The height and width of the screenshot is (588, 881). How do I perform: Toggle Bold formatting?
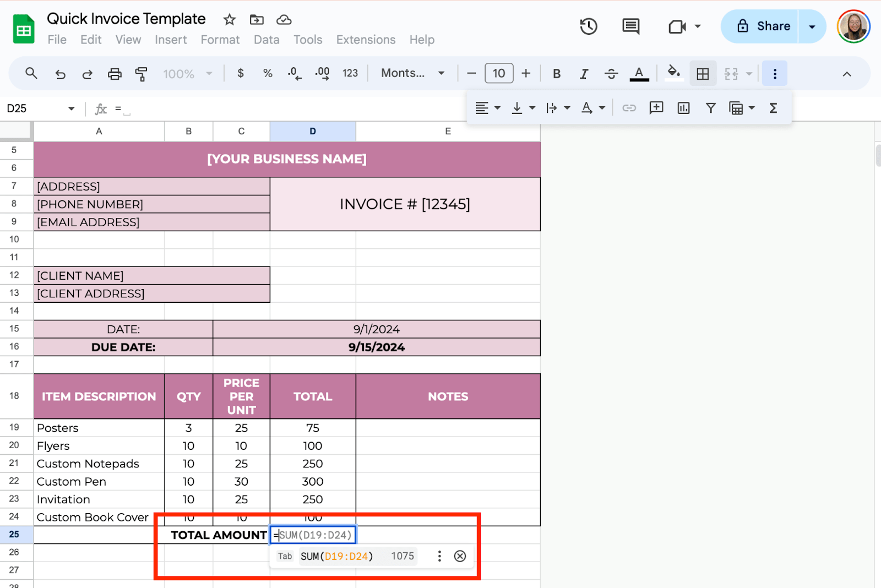tap(557, 74)
